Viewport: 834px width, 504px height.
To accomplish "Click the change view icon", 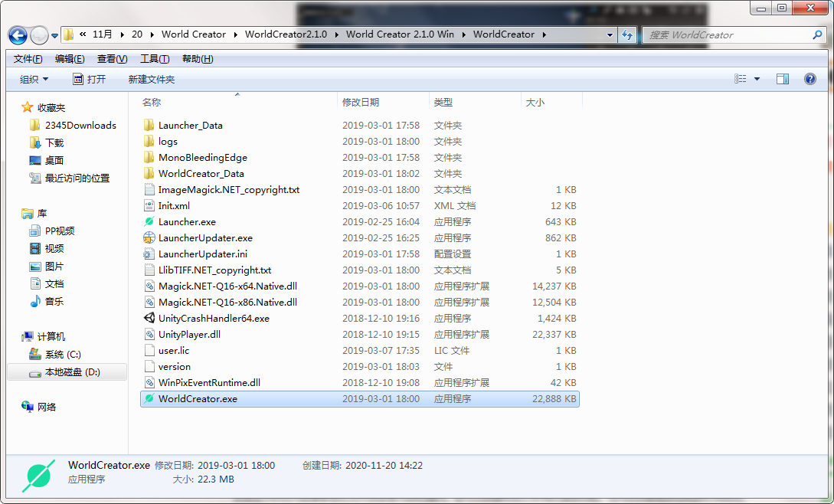I will coord(741,80).
